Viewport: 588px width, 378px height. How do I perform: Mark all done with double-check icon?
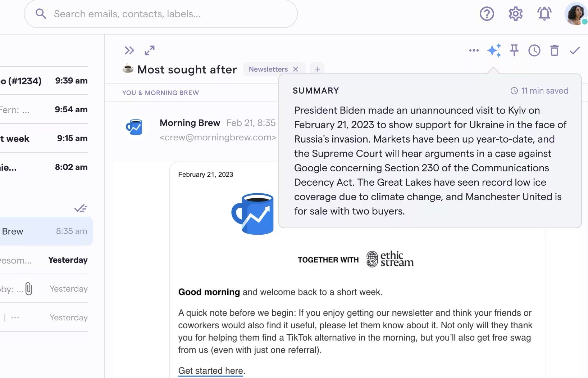[81, 208]
